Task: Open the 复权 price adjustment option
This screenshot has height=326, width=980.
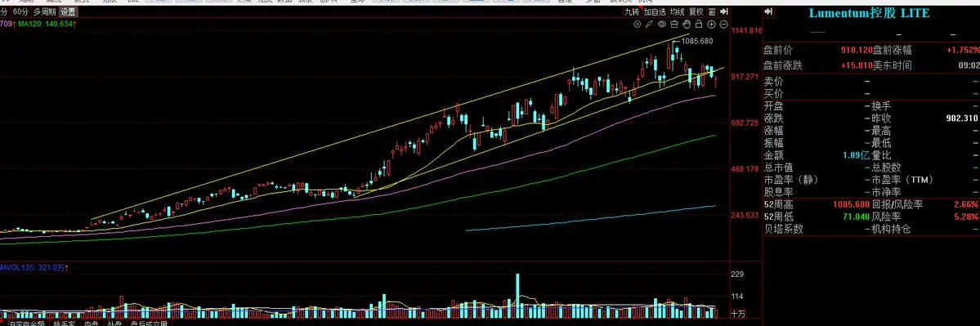Action: [x=696, y=12]
